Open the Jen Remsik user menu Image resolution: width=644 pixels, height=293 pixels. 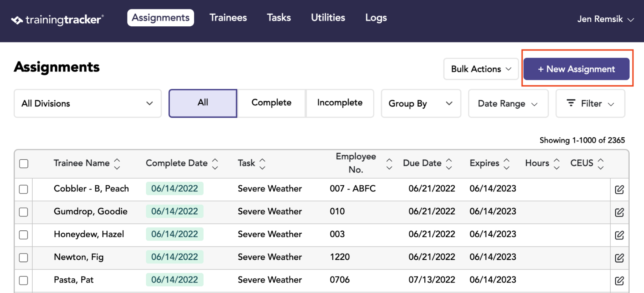click(x=605, y=19)
